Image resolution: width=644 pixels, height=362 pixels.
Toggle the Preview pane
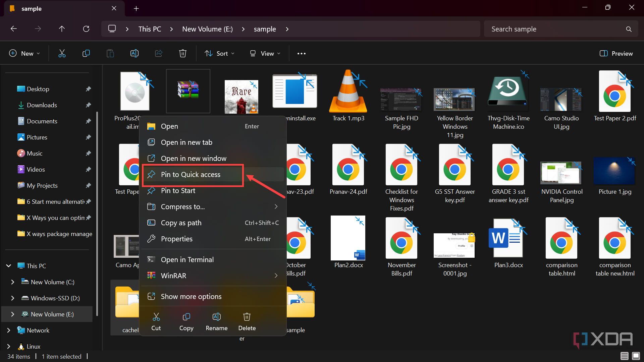click(x=616, y=54)
